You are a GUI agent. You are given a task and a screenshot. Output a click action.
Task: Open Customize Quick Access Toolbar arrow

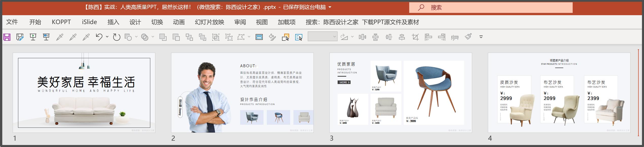click(x=481, y=37)
